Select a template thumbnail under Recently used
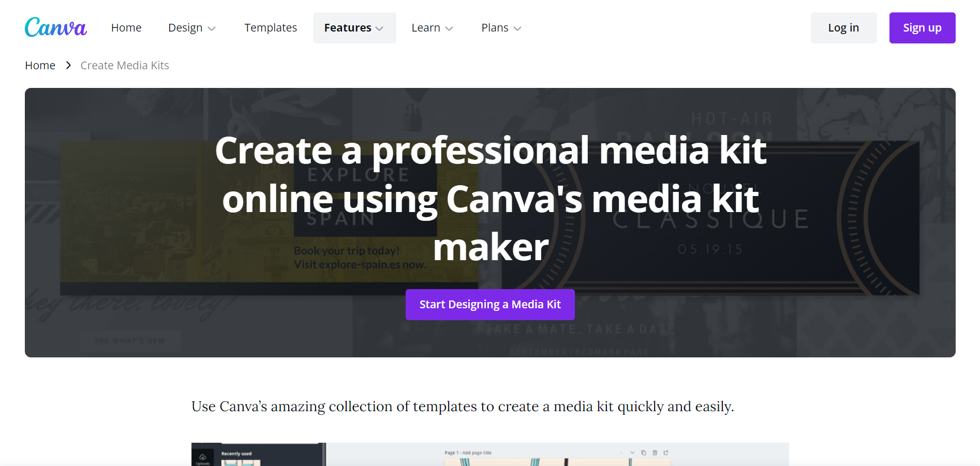 click(232, 462)
